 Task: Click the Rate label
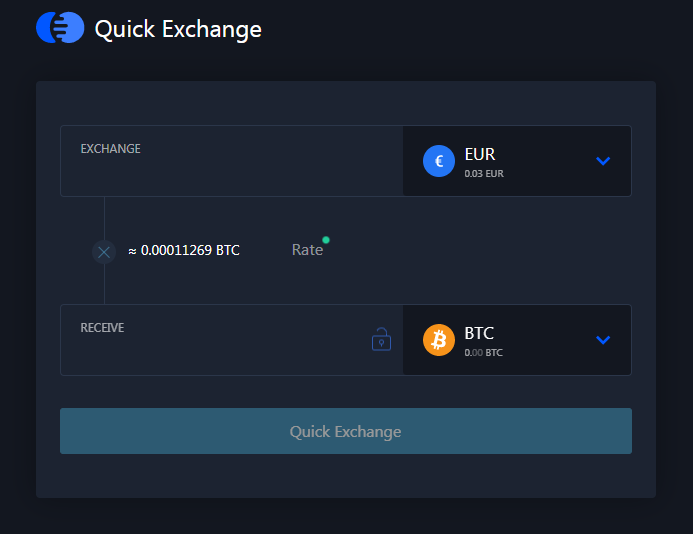pyautogui.click(x=307, y=250)
